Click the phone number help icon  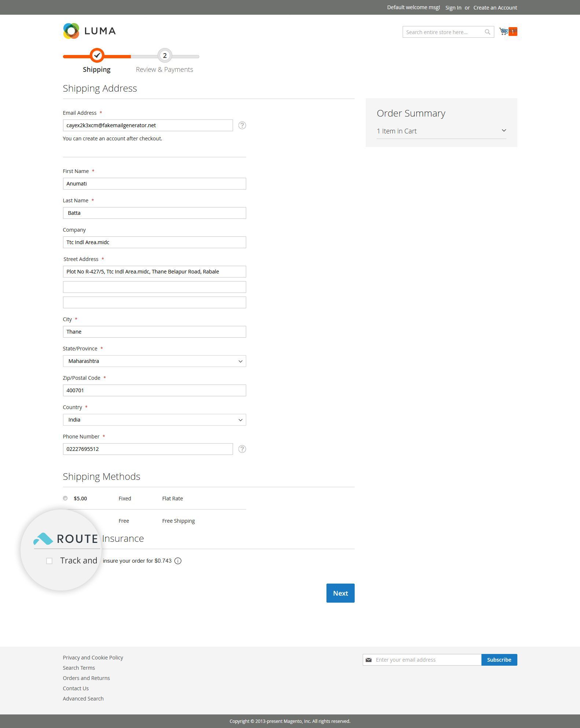pos(242,449)
